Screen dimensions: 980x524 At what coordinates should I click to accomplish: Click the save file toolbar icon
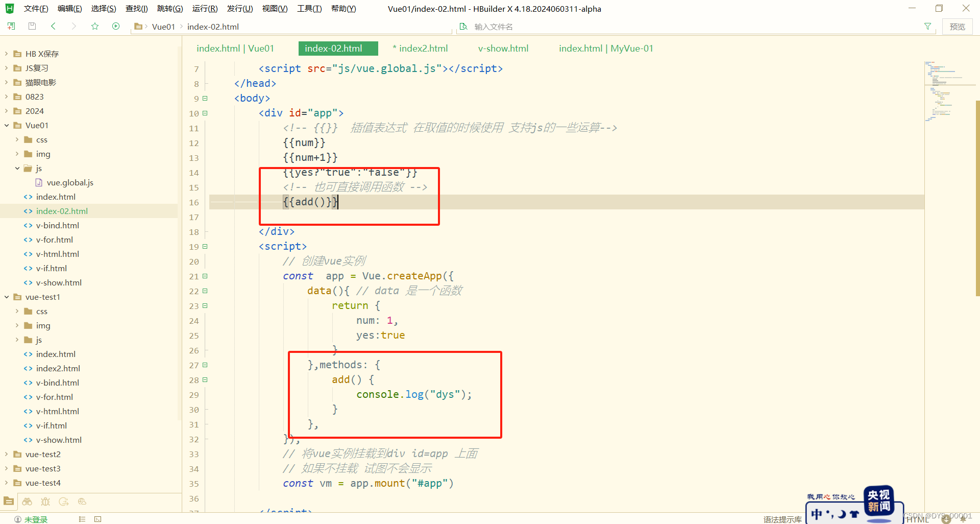click(x=32, y=26)
